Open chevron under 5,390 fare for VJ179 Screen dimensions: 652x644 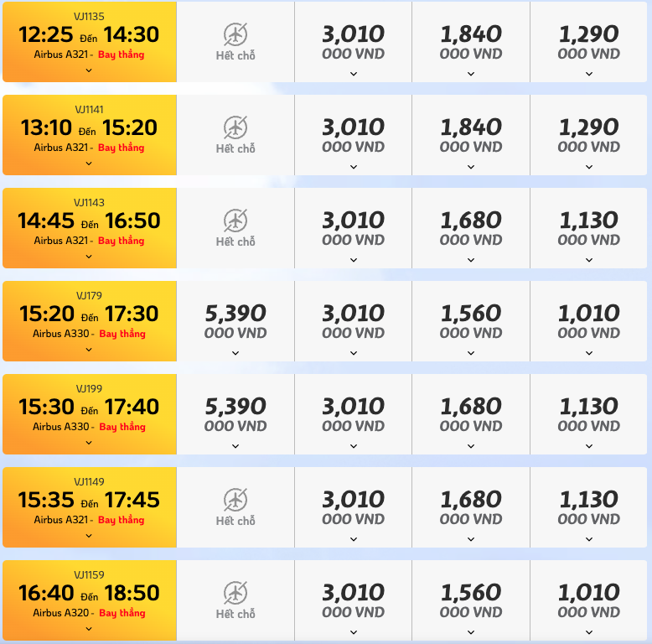pyautogui.click(x=235, y=353)
